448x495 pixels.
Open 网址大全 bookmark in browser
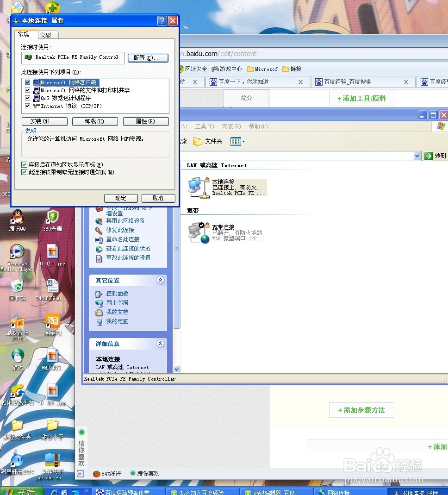coord(193,69)
